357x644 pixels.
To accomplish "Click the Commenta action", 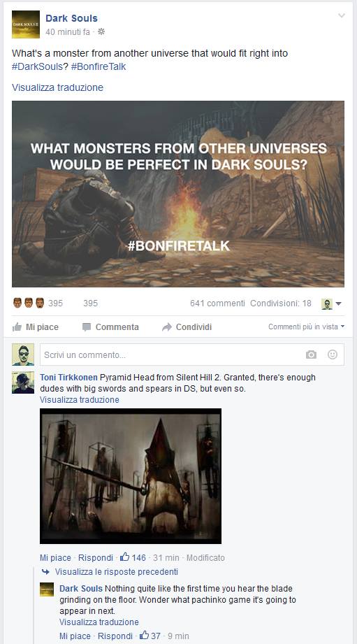I will pos(110,327).
